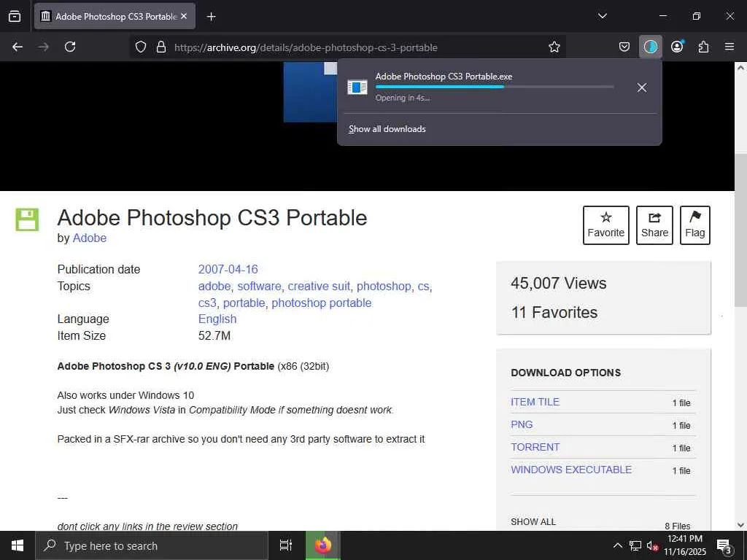This screenshot has height=560, width=747.
Task: Click the 52.7M item size value
Action: pos(214,335)
